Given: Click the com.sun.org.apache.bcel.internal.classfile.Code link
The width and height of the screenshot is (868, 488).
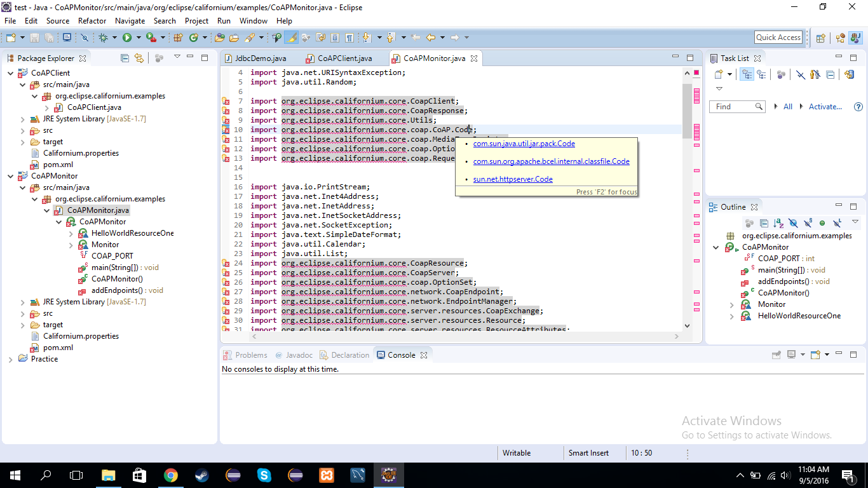Looking at the screenshot, I should pos(552,161).
